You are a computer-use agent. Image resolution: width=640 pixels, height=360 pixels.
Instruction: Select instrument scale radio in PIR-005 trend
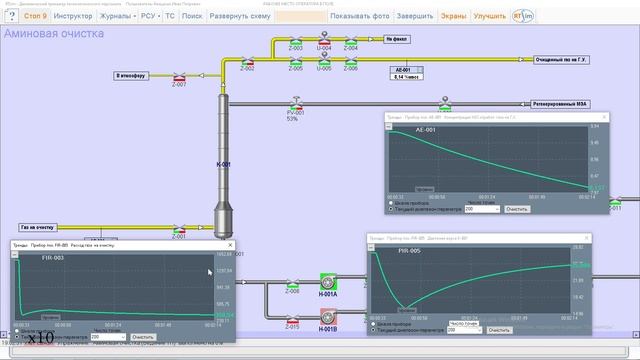pos(373,324)
